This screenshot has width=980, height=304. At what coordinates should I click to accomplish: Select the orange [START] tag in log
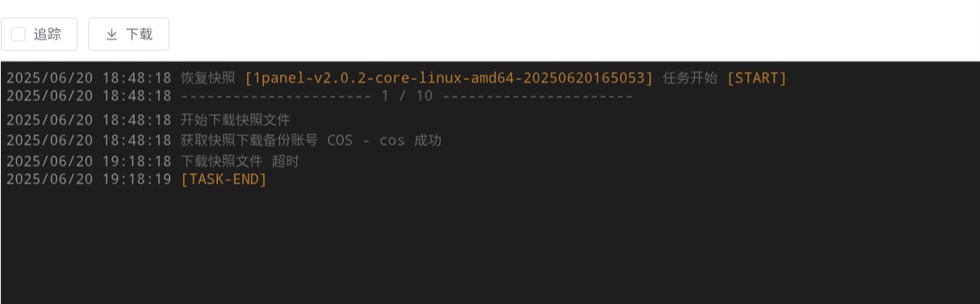click(756, 78)
